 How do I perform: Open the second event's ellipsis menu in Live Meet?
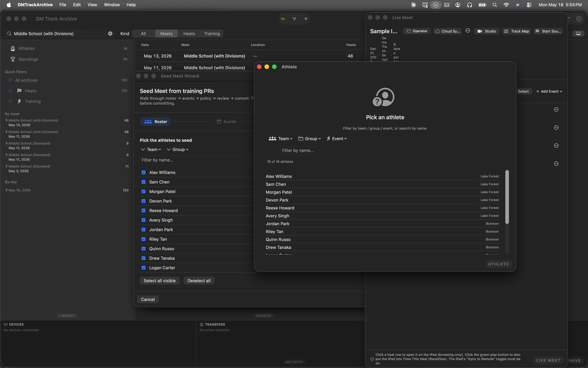556,127
